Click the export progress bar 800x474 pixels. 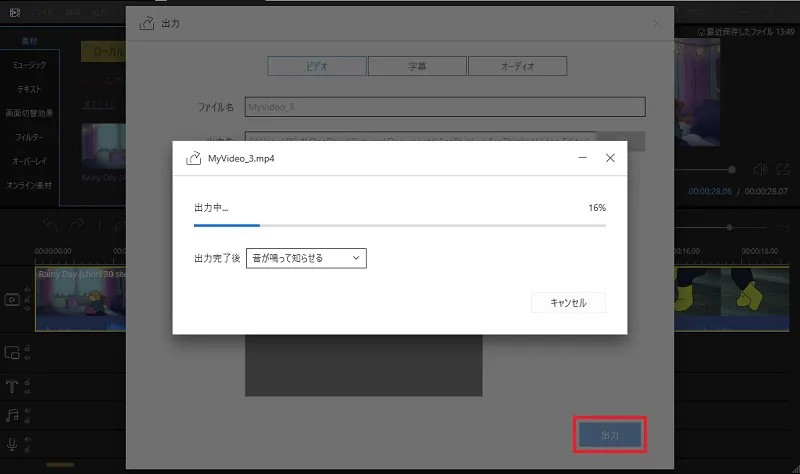pos(400,226)
